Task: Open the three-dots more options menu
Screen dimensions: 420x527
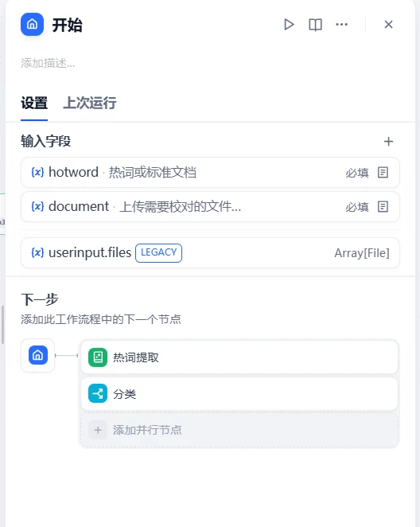Action: 341,25
